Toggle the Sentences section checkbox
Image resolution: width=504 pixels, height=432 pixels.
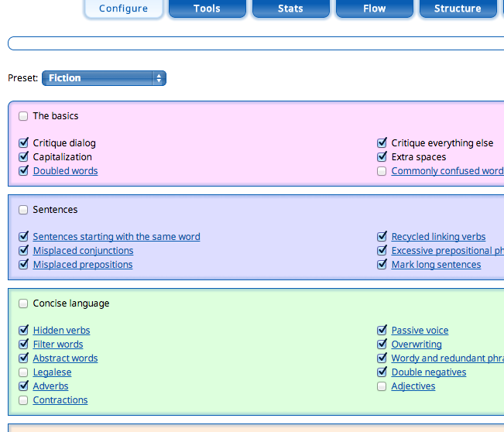click(x=23, y=210)
